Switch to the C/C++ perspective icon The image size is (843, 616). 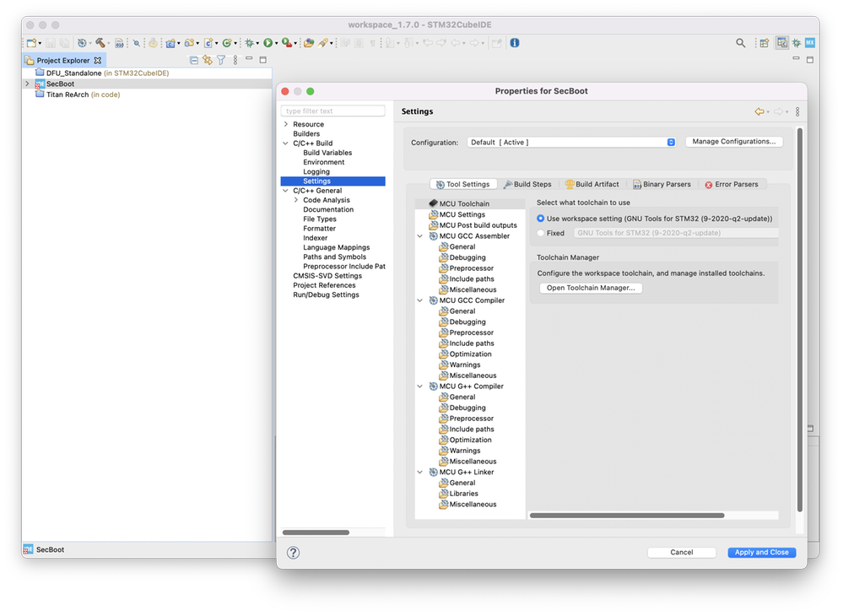[781, 43]
